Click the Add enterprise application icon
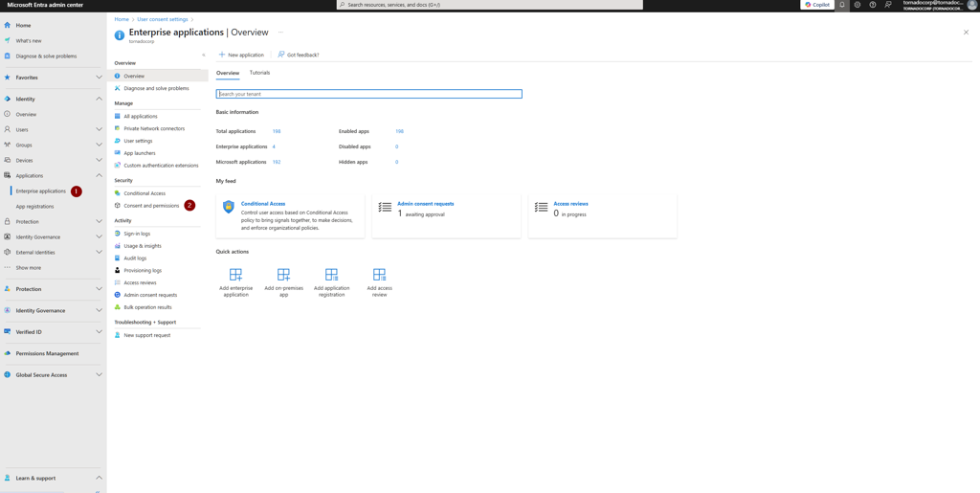980x493 pixels. click(235, 275)
